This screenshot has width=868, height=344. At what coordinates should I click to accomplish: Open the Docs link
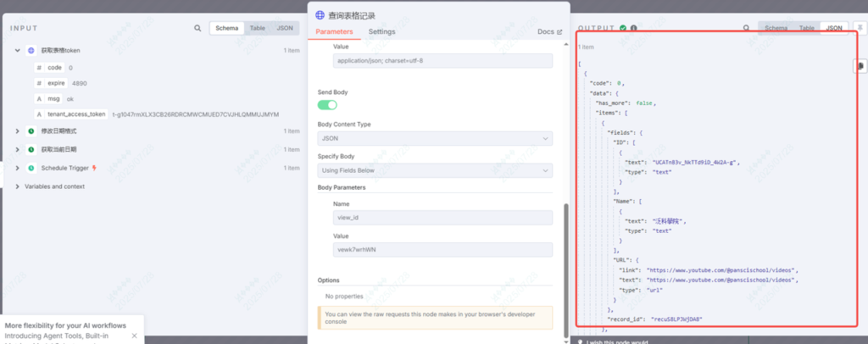[549, 32]
